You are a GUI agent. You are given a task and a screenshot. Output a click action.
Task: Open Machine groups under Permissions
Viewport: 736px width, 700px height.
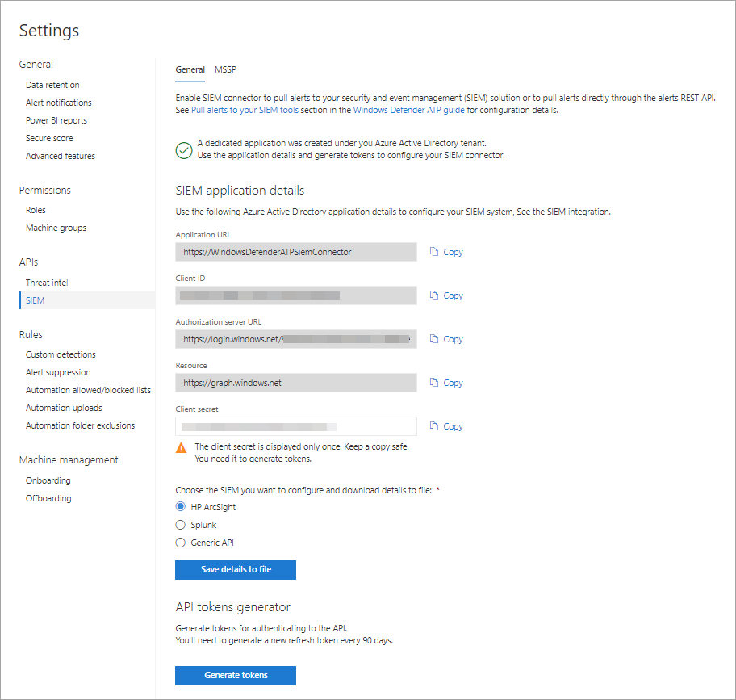pyautogui.click(x=56, y=228)
